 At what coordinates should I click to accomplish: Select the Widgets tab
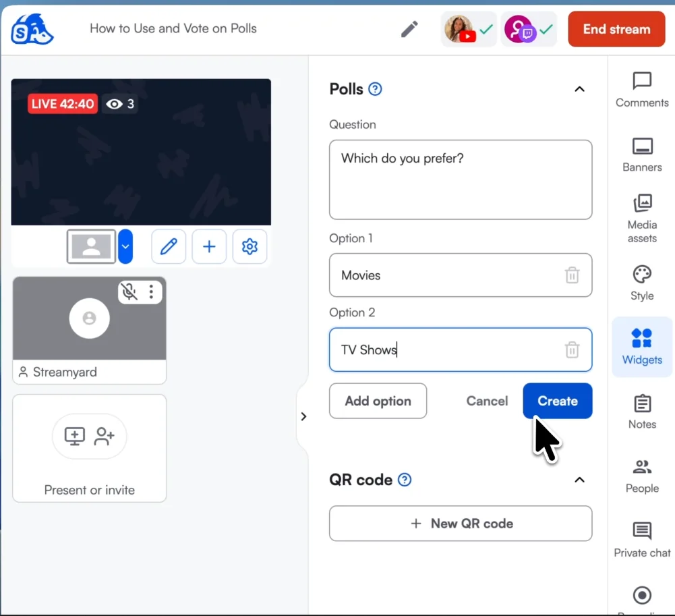642,347
